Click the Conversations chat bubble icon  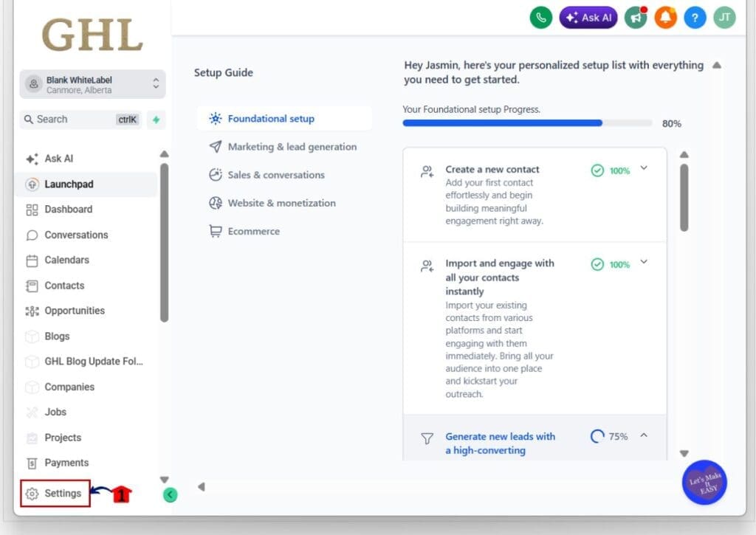coord(32,235)
